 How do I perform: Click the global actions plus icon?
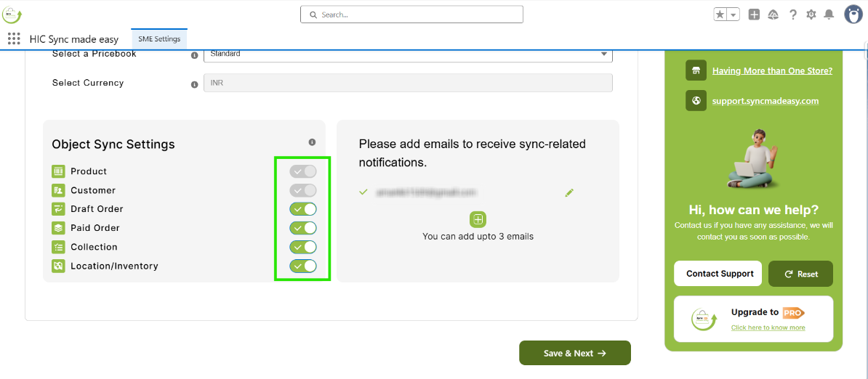point(754,15)
